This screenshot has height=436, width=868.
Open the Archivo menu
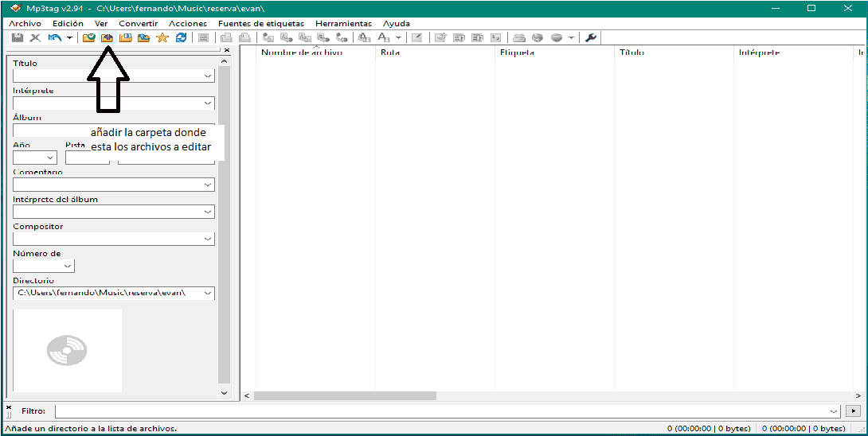(x=25, y=24)
